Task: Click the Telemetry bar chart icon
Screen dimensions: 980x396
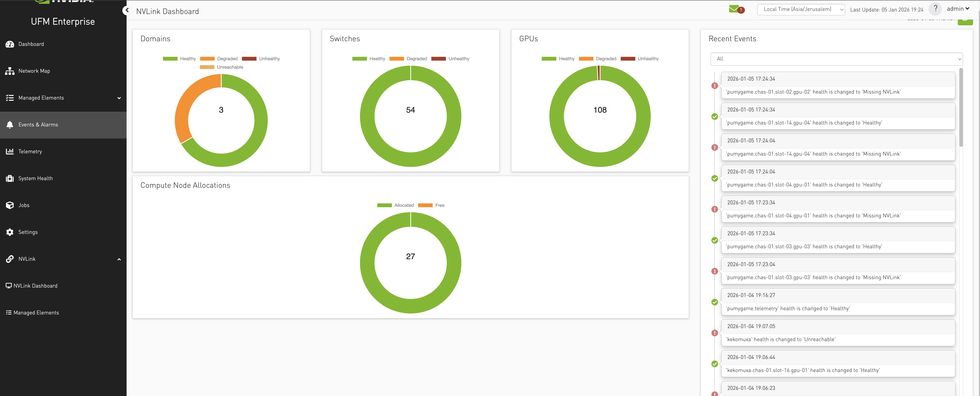Action: point(10,151)
